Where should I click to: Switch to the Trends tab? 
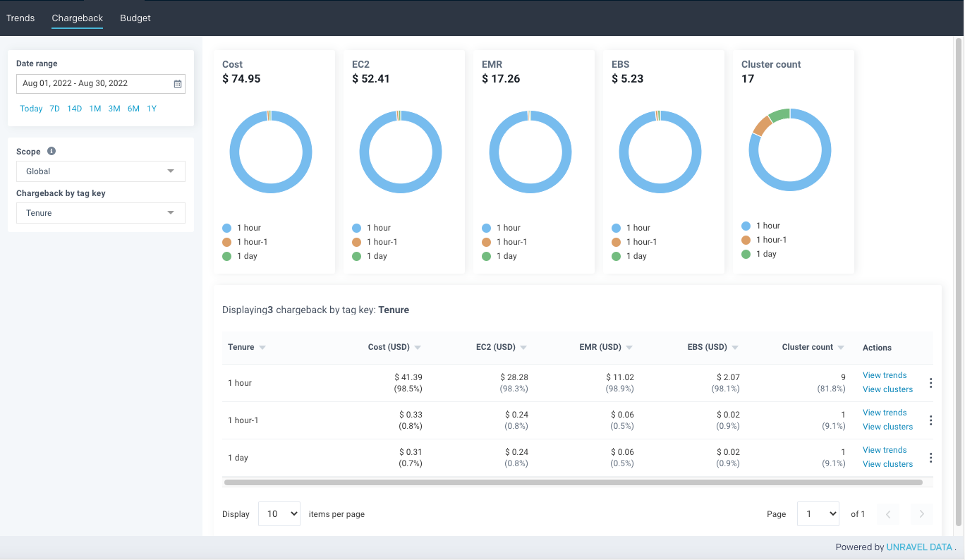20,18
